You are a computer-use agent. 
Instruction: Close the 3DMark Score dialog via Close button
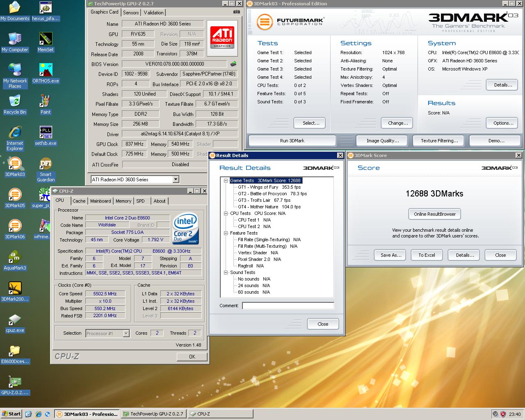(x=500, y=255)
